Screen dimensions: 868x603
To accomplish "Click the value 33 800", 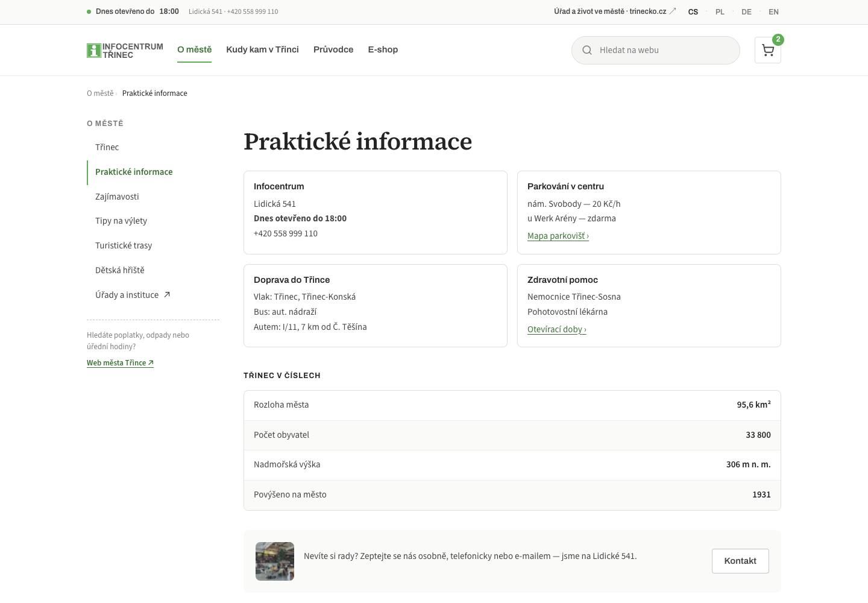I will point(758,435).
